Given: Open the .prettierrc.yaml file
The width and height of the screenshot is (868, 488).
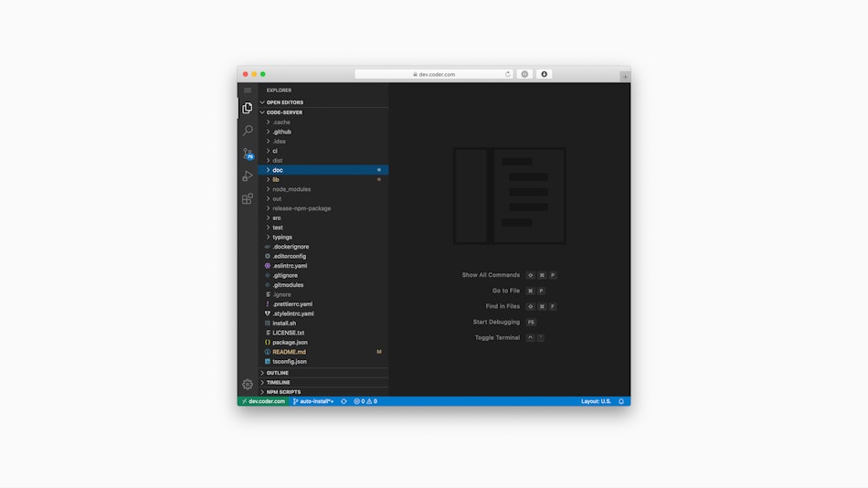Looking at the screenshot, I should (x=323, y=304).
